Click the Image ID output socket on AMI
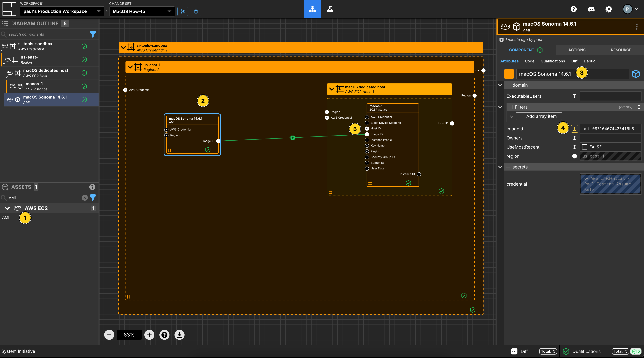Screen dimensions: 644x358 218,141
